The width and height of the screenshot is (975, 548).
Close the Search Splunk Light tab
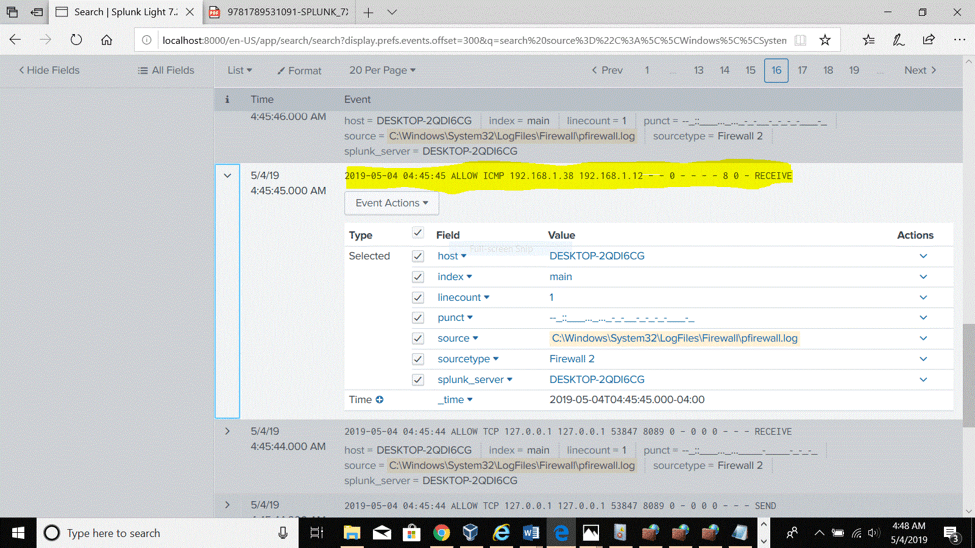tap(190, 12)
